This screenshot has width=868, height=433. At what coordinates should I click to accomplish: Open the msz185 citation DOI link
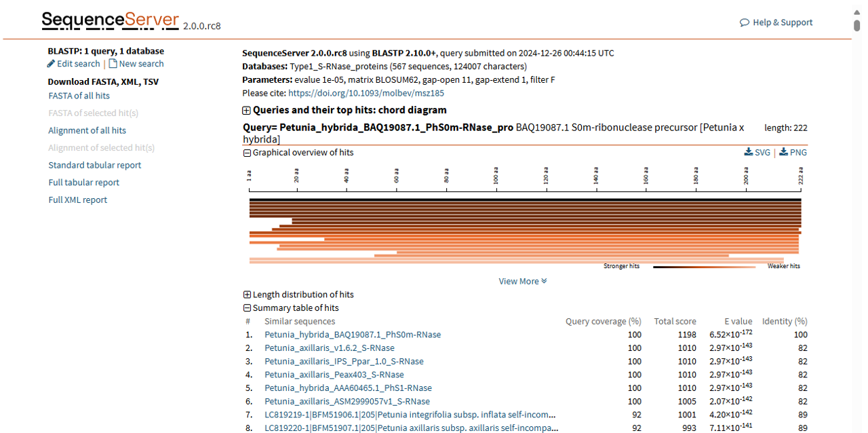pos(366,94)
